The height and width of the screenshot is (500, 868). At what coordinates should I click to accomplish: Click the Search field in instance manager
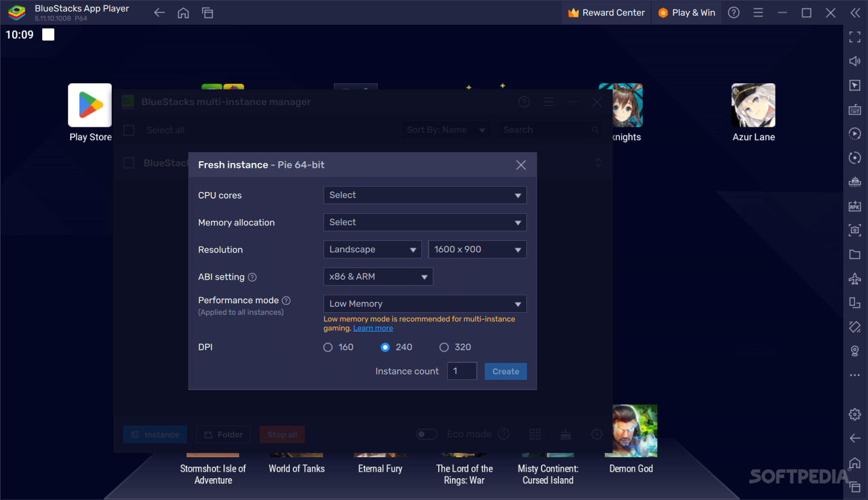(x=550, y=130)
